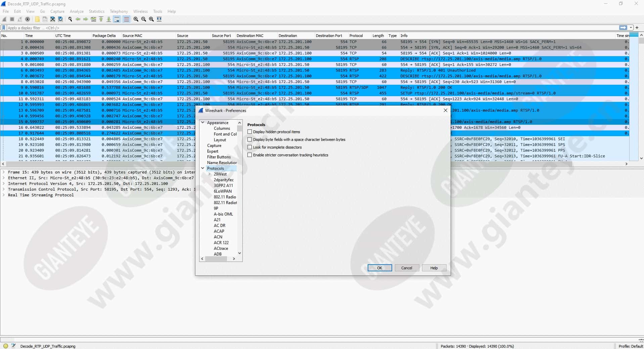644x349 pixels.
Task: Enable Display hidden protocol items
Action: (249, 132)
